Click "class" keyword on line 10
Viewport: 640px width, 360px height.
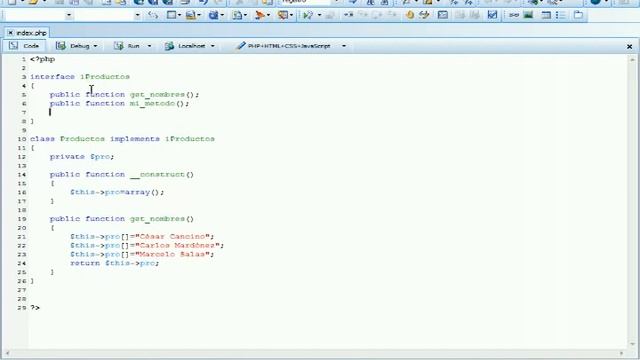(42, 139)
